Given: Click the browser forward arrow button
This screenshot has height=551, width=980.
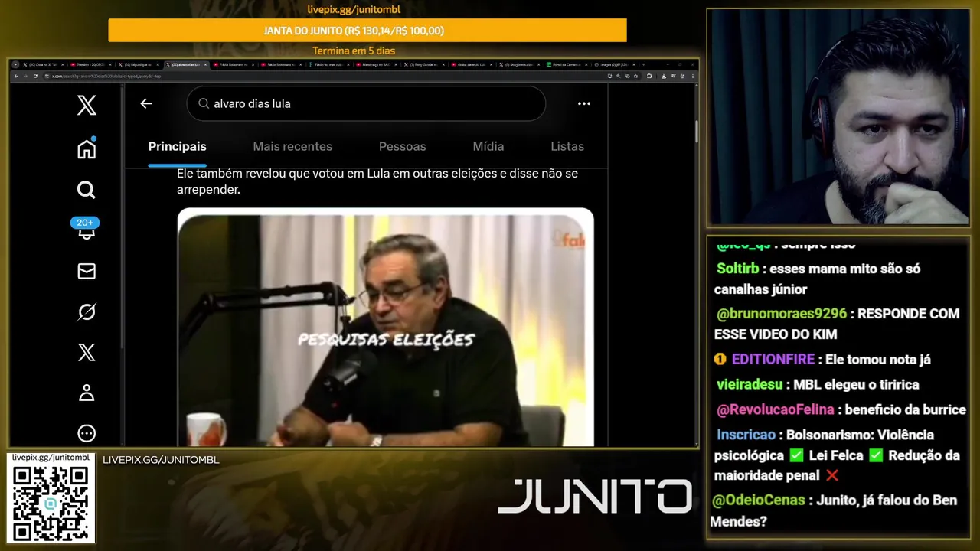Looking at the screenshot, I should point(26,76).
